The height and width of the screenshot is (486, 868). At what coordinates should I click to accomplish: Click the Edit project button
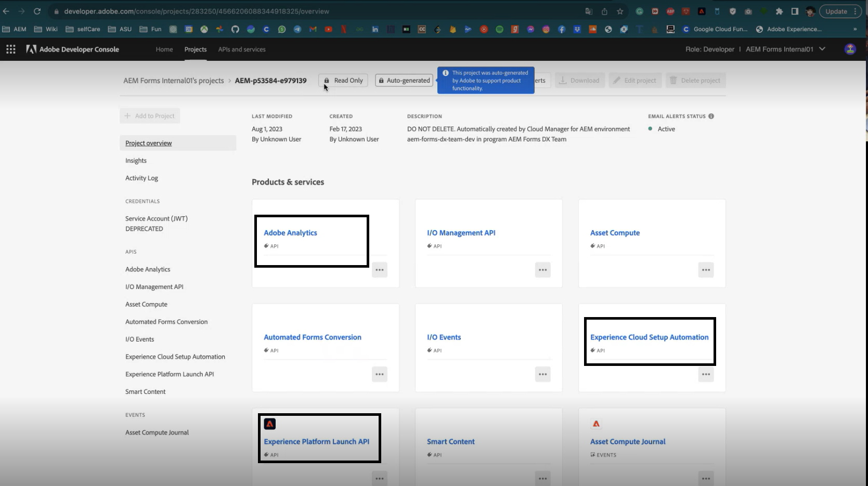point(635,81)
